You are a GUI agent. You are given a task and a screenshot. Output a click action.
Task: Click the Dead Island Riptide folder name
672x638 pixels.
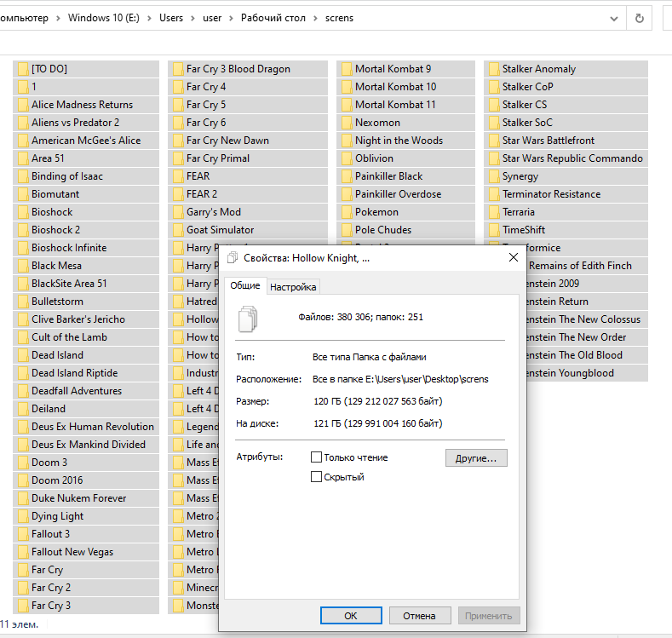pos(75,373)
